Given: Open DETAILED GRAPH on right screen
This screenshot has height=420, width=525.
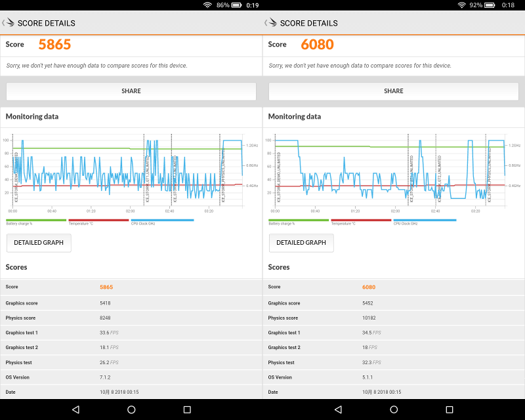Looking at the screenshot, I should (x=301, y=243).
